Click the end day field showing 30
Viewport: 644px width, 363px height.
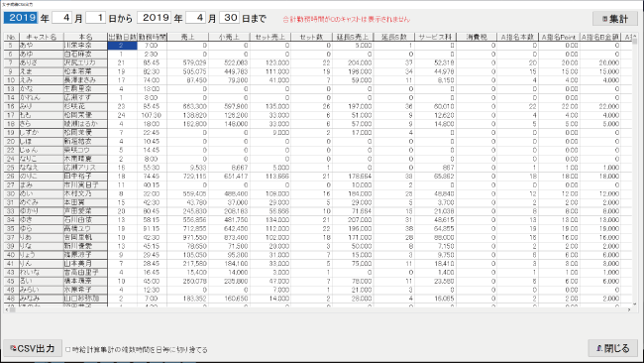(x=230, y=18)
